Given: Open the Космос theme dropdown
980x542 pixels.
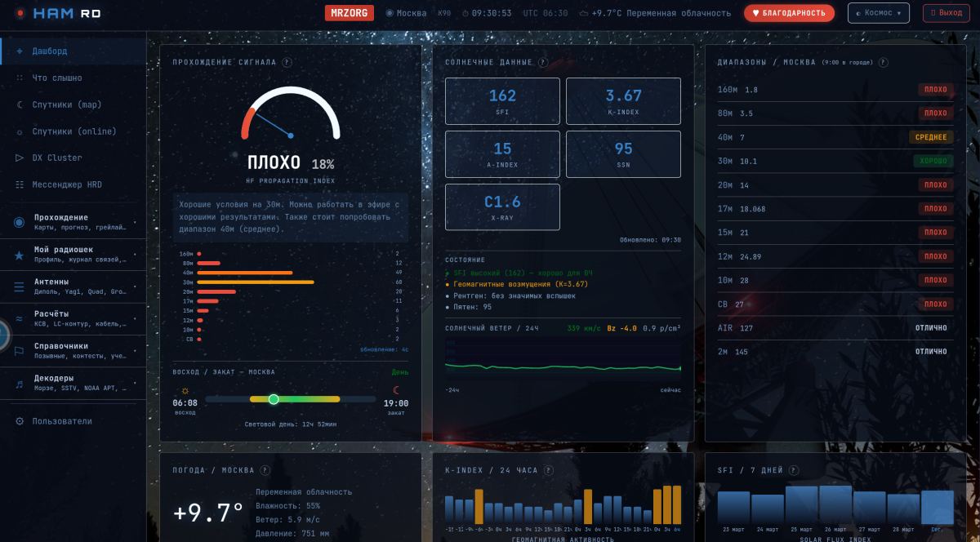Looking at the screenshot, I should (x=878, y=13).
